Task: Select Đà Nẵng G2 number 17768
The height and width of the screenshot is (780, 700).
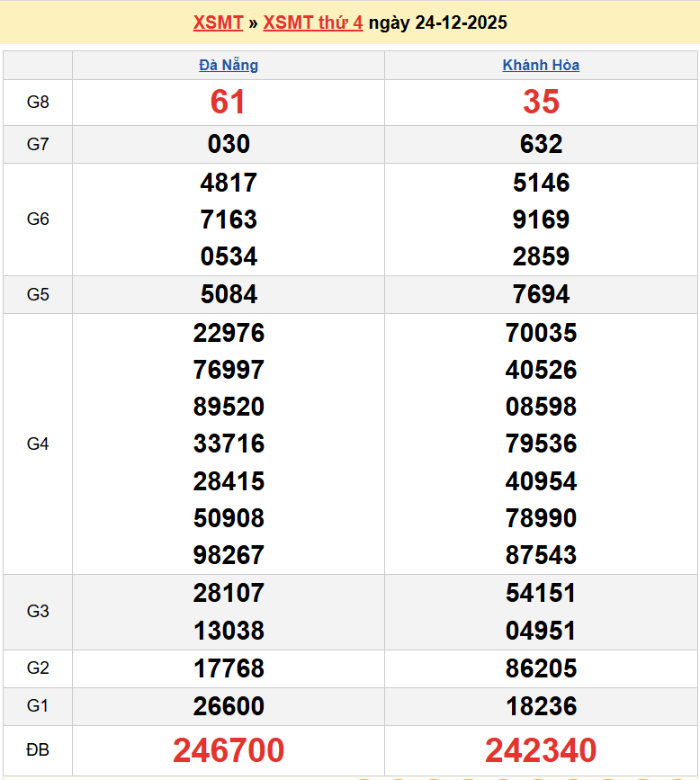Action: tap(229, 668)
